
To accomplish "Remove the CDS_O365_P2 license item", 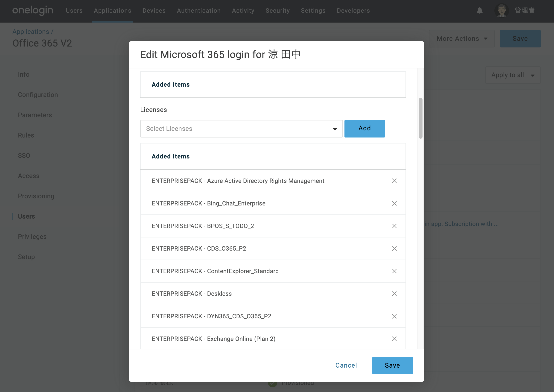I will click(x=394, y=249).
